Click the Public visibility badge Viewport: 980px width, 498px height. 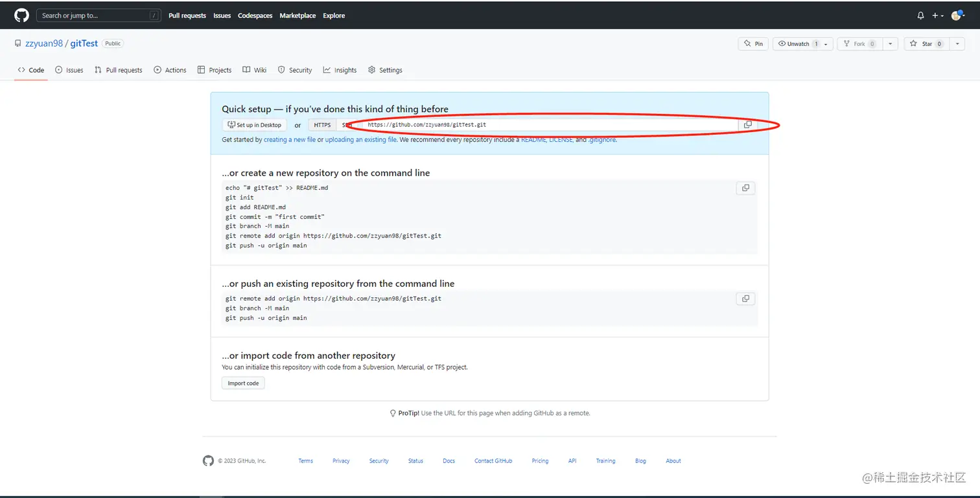pos(113,43)
